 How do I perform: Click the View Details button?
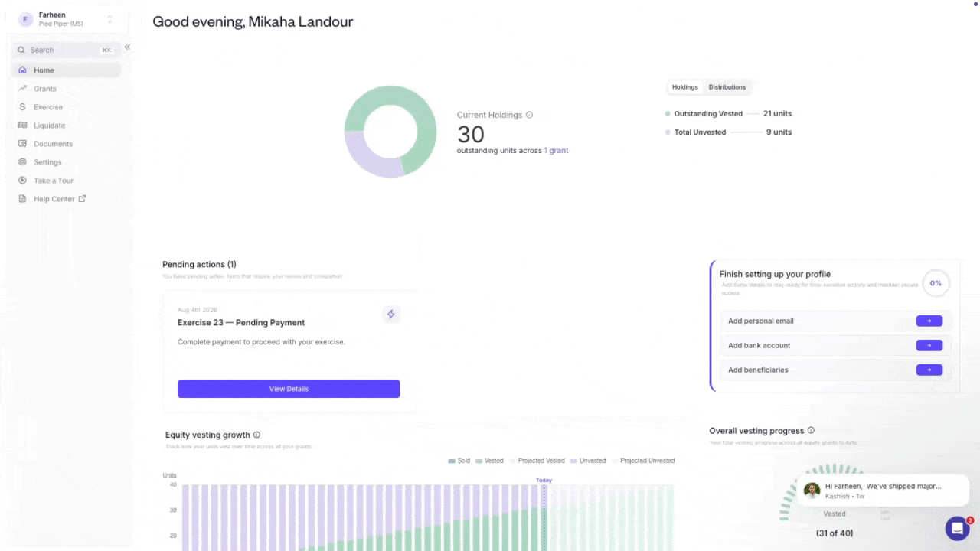pyautogui.click(x=289, y=389)
